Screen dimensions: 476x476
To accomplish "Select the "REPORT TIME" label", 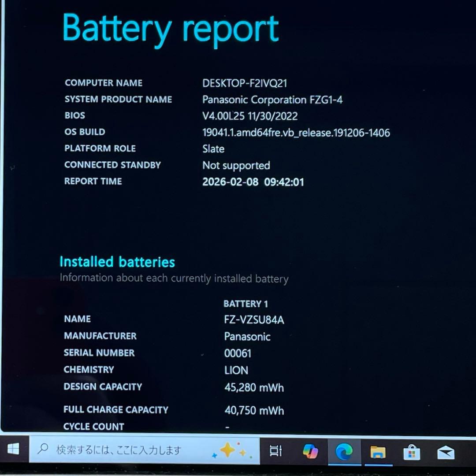I will [93, 181].
